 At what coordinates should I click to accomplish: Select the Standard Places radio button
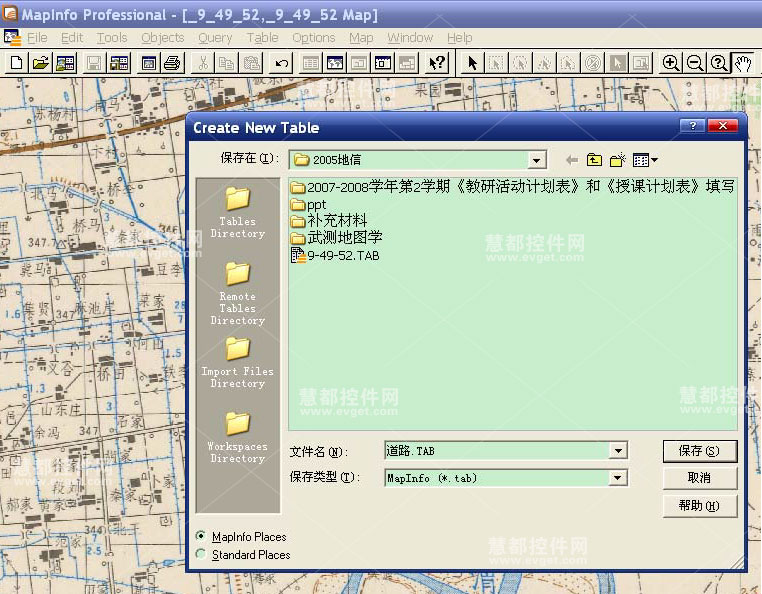coord(200,554)
